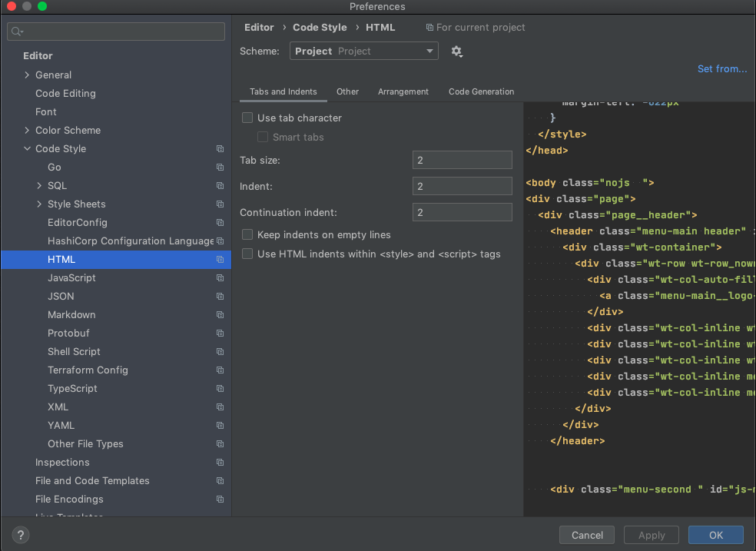
Task: Select TypeScript in the Code Style list
Action: tap(72, 389)
